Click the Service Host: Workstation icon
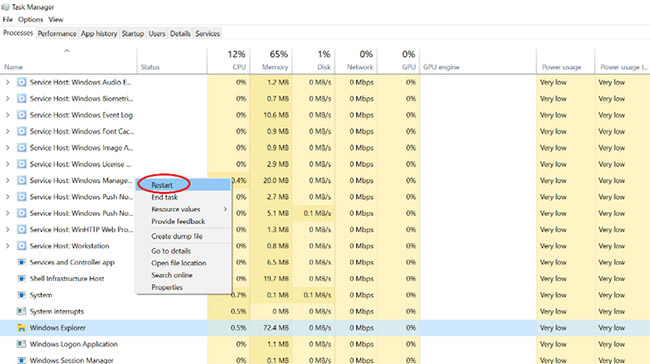 pyautogui.click(x=21, y=246)
